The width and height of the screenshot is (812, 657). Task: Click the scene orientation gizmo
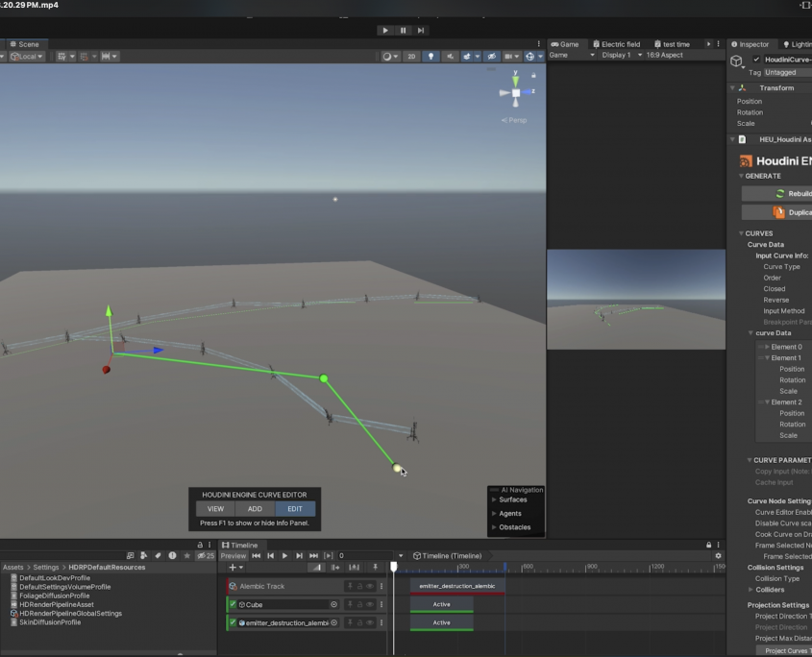[515, 92]
